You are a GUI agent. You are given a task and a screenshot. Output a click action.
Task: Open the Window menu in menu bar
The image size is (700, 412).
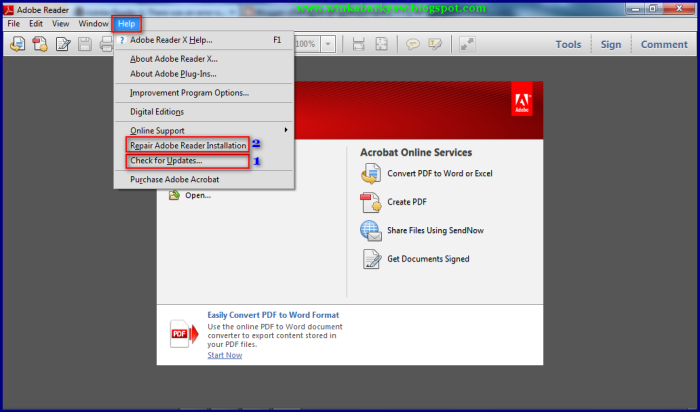point(94,23)
